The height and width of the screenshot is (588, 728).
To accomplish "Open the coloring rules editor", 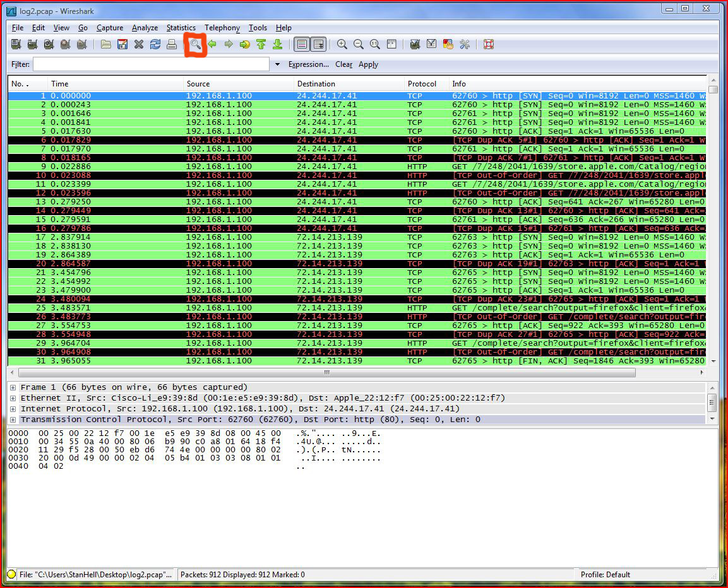I will coord(448,45).
